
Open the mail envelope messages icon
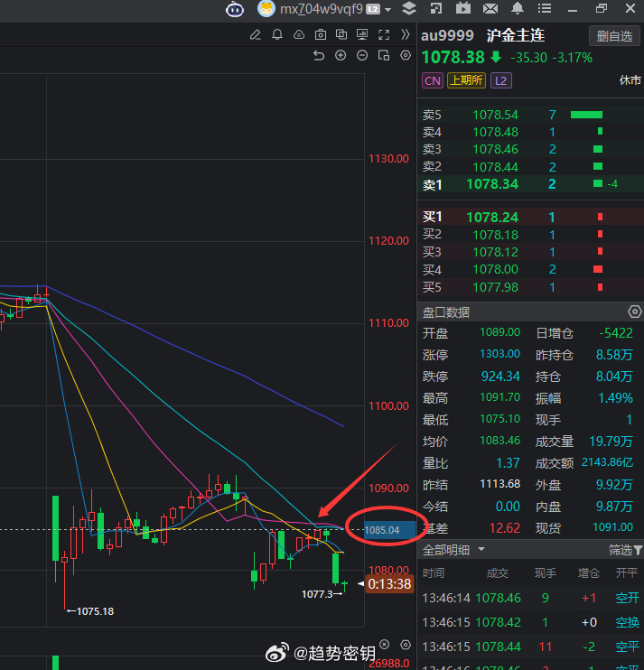(x=490, y=8)
